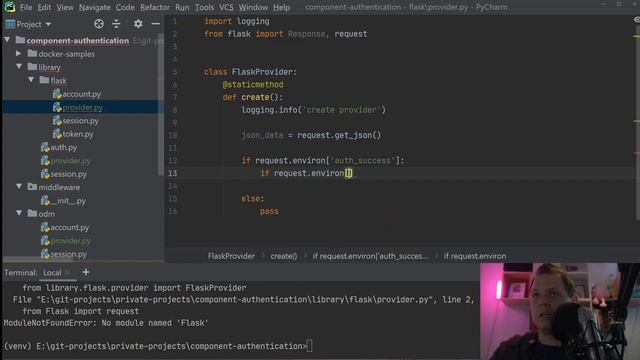Collapse the library folder

tap(19, 67)
